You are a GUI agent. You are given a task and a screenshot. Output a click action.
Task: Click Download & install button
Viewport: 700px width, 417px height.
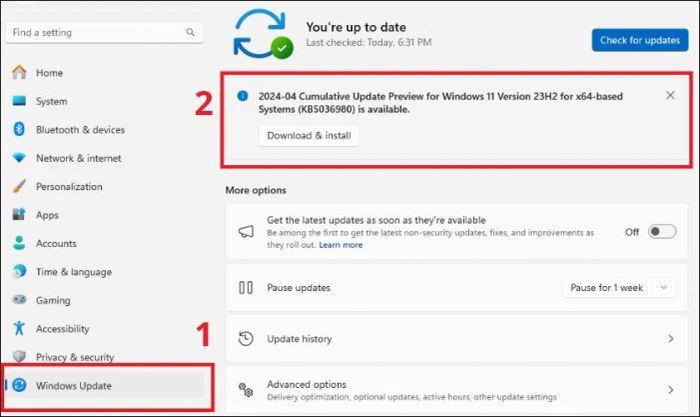pyautogui.click(x=309, y=135)
